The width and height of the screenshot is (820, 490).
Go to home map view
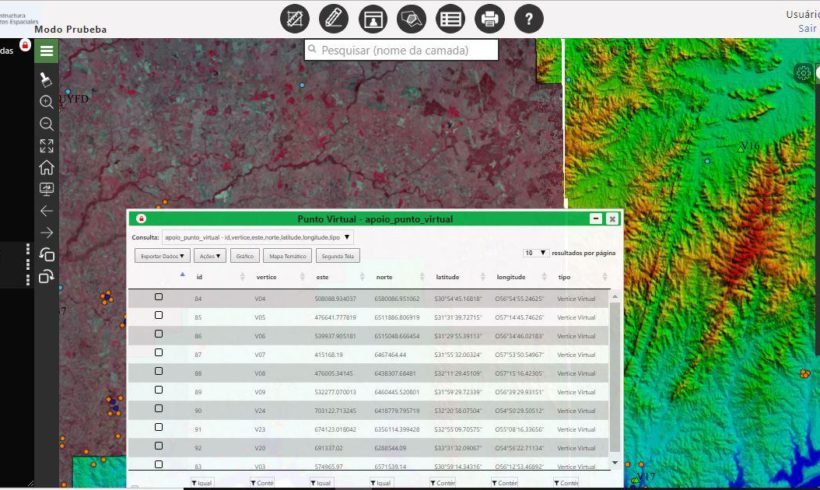click(46, 167)
